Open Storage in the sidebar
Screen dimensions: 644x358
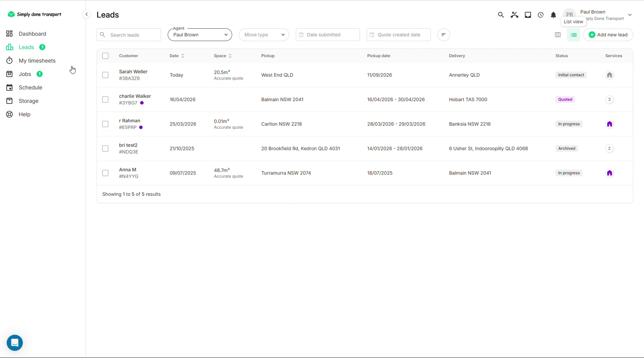tap(29, 101)
